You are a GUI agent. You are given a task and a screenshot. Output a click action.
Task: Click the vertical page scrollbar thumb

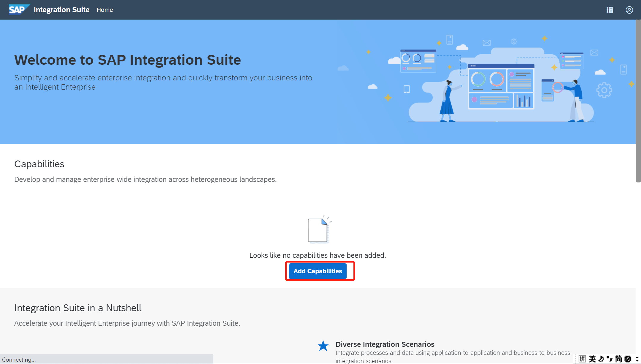(638, 101)
